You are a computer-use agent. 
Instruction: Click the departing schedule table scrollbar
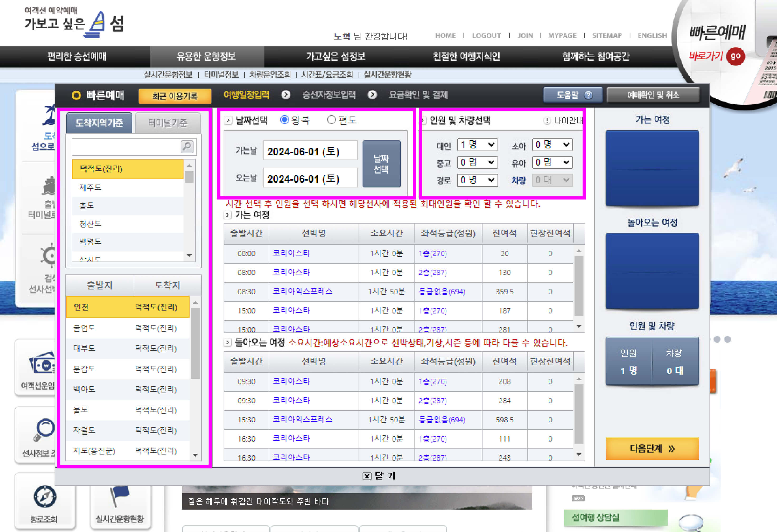pos(579,286)
